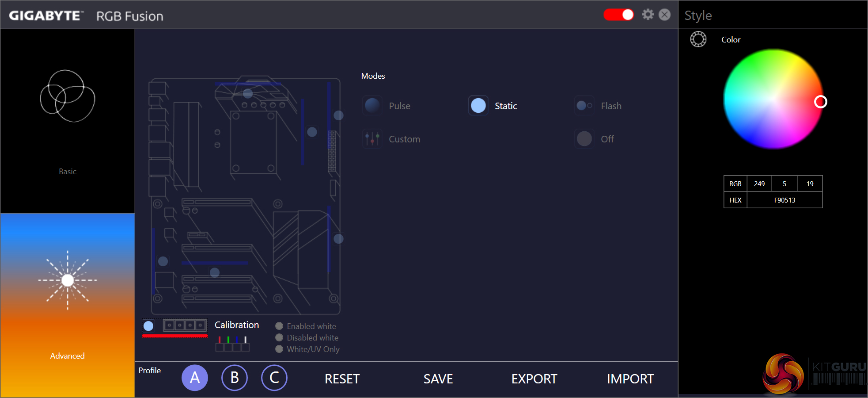This screenshot has width=868, height=398.
Task: Select the Custom mode icon
Action: (372, 139)
